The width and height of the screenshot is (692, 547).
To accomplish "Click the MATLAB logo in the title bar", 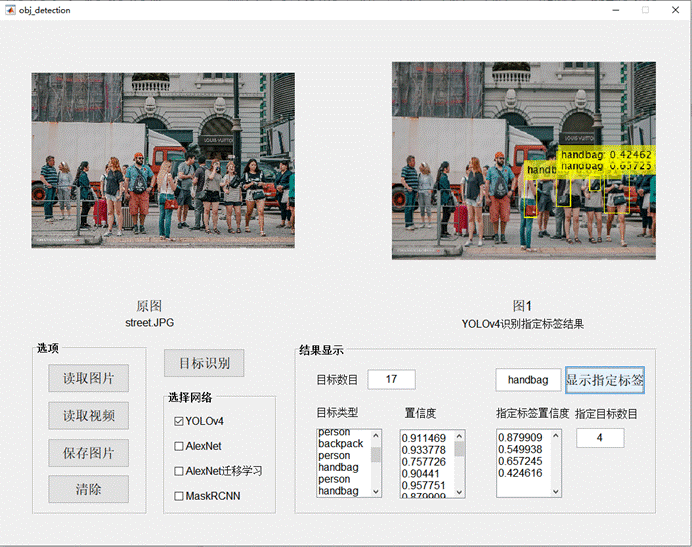I will click(x=10, y=10).
